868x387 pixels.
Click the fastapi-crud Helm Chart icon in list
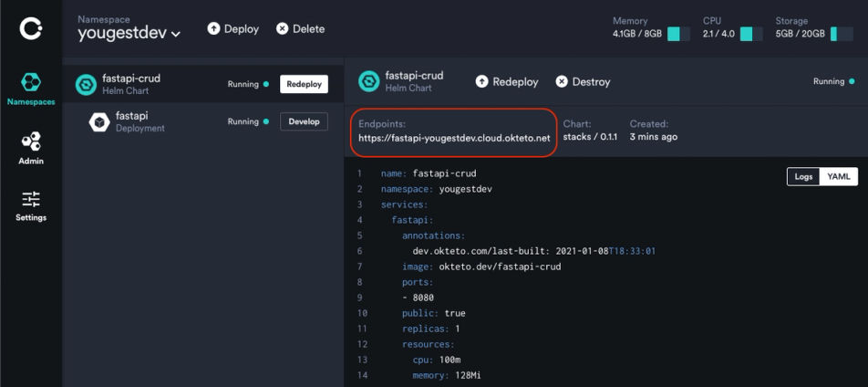point(86,84)
